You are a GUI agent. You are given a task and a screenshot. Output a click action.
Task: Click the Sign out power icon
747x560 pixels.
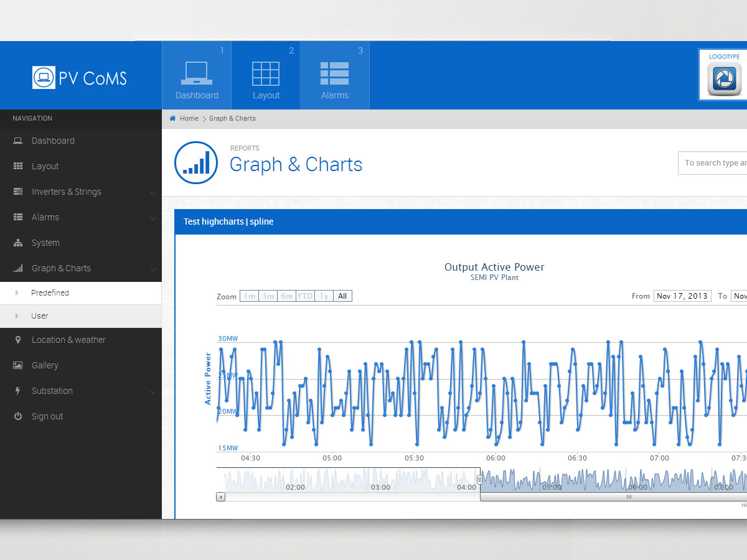click(18, 416)
